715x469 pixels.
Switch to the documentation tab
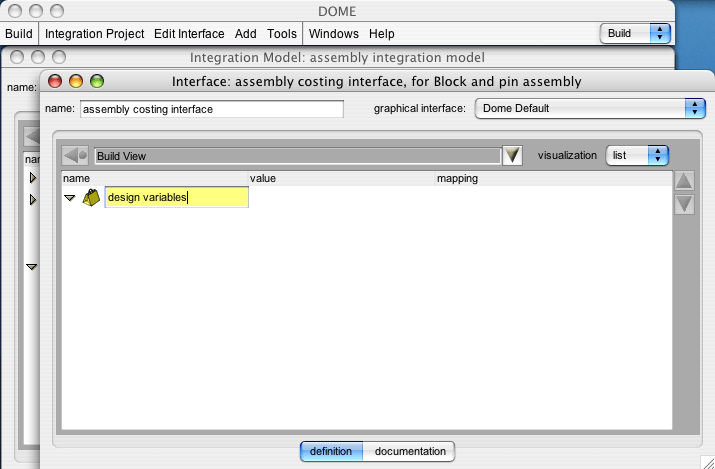[409, 451]
